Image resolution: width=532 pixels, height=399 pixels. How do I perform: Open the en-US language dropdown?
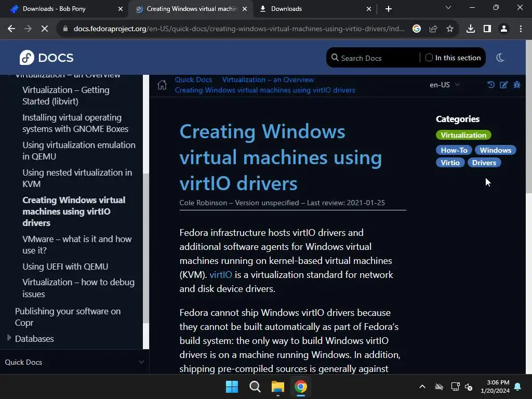[x=445, y=85]
